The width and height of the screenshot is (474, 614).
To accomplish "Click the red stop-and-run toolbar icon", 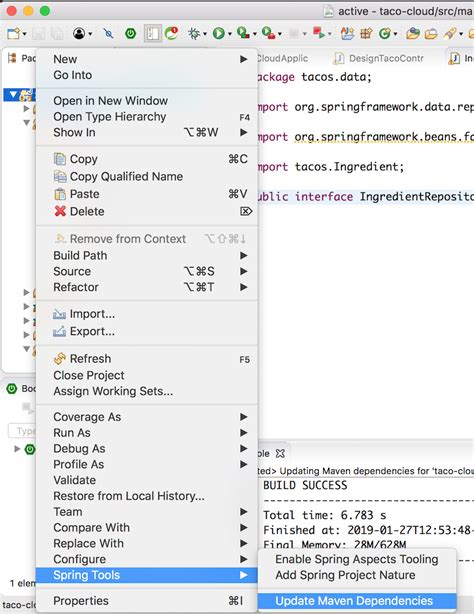I will [319, 33].
